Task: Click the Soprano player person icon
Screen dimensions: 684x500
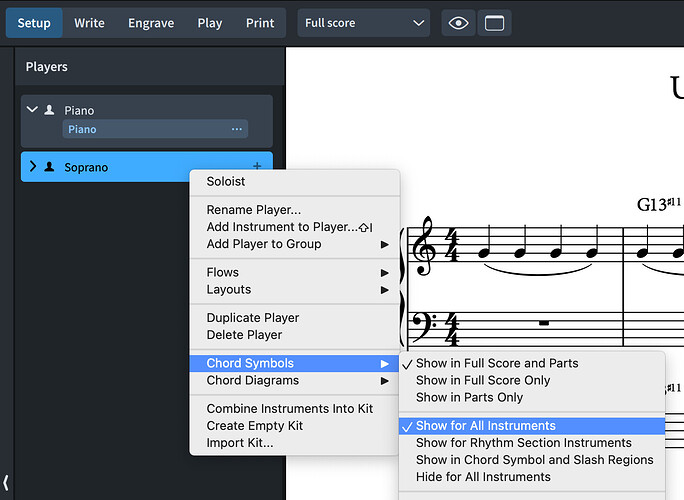Action: [49, 167]
